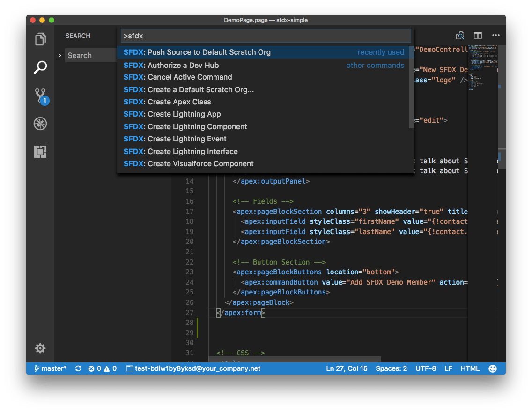Click the synchronize changes icon

[x=78, y=368]
